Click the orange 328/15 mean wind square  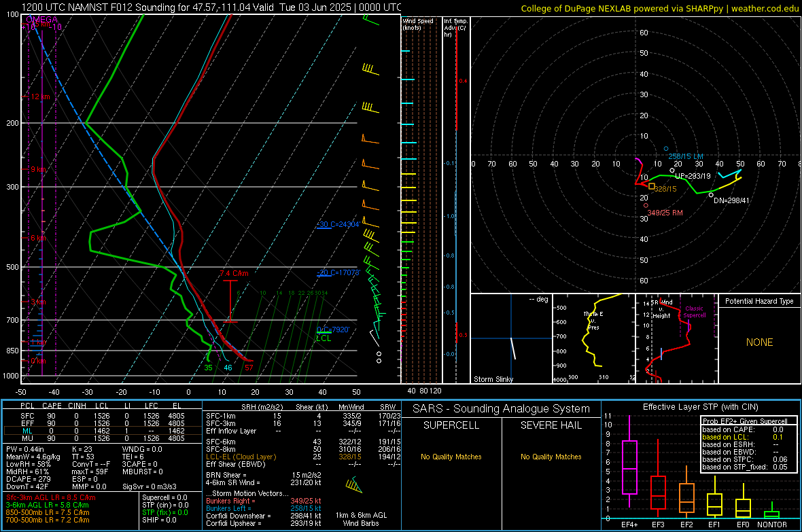(x=652, y=187)
